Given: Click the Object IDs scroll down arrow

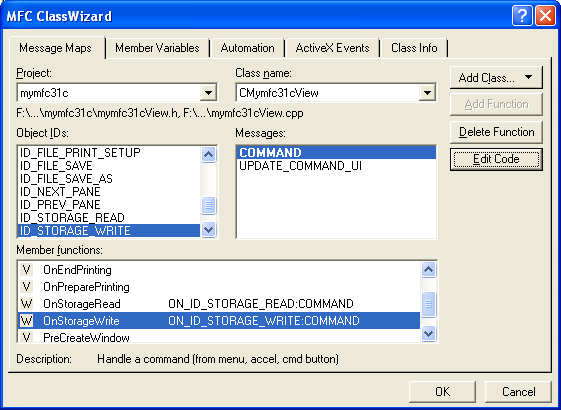Looking at the screenshot, I should 208,229.
